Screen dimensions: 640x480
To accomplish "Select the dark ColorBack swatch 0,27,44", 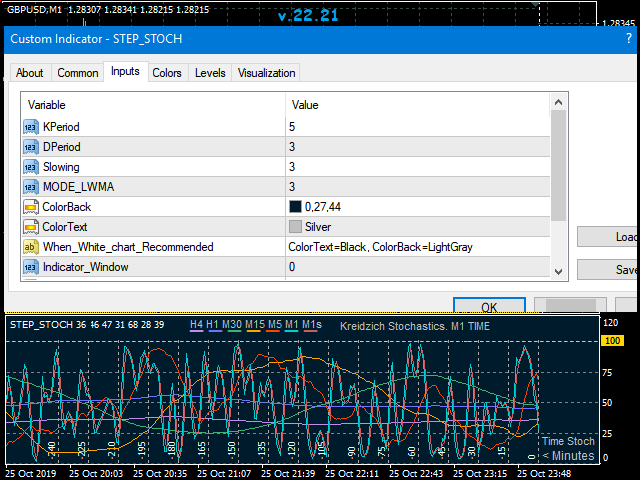I will (x=295, y=207).
